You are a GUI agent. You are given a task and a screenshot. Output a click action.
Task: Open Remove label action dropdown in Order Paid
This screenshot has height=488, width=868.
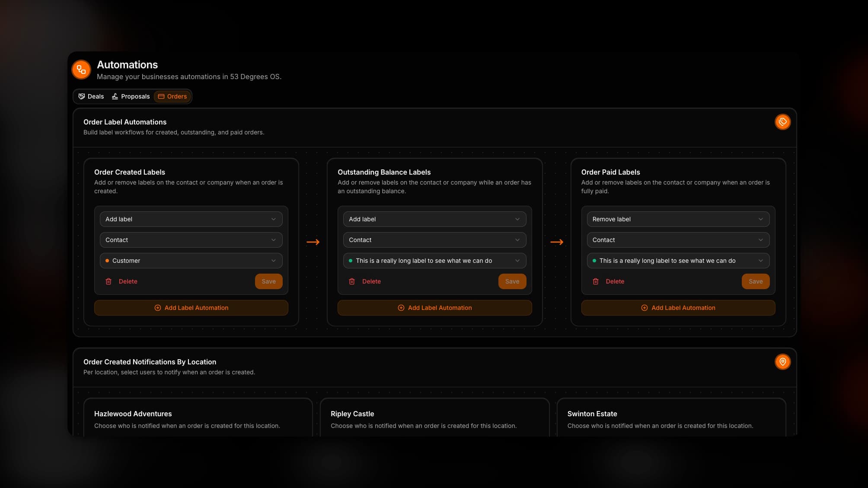pyautogui.click(x=678, y=219)
